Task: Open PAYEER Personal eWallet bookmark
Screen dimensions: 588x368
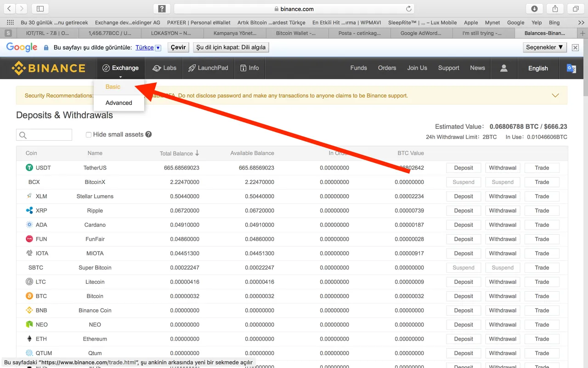Action: pos(198,23)
